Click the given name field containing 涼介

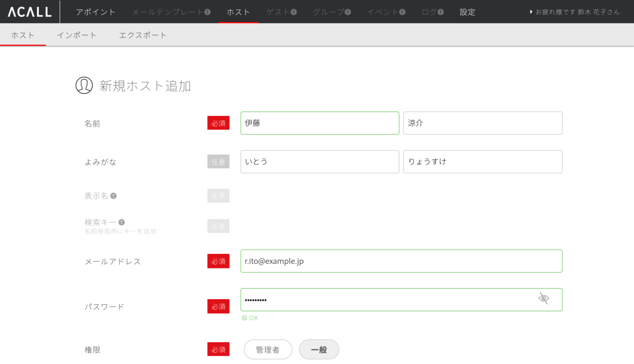(483, 123)
